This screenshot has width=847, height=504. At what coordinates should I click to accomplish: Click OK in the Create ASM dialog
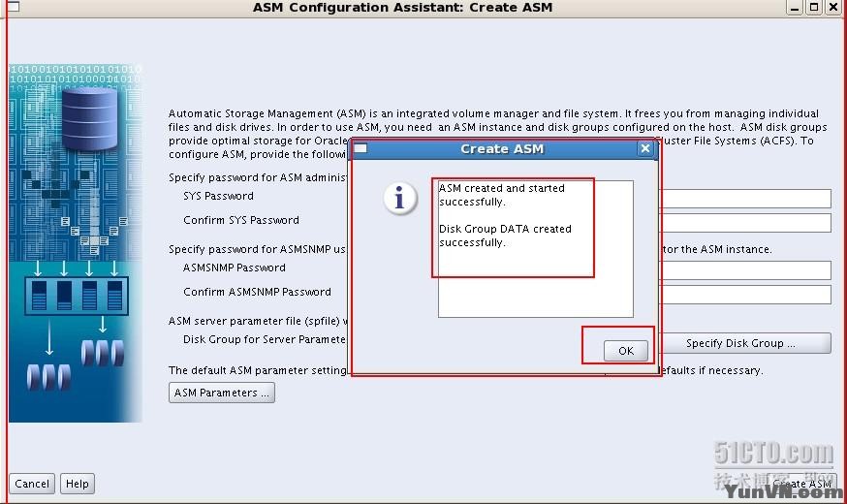coord(625,351)
